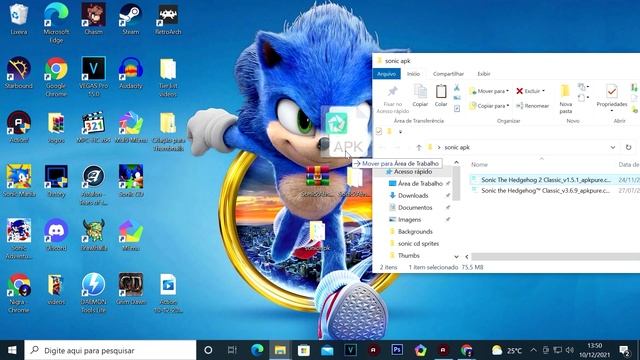Select the Grim Dawn desktop shortcut
This screenshot has width=640, height=360.
tap(131, 288)
